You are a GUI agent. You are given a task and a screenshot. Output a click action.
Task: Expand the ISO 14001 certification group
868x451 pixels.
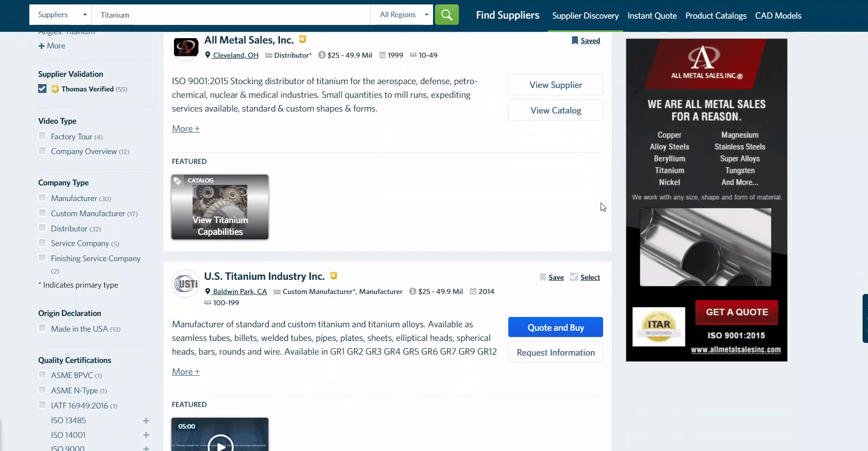[x=146, y=435]
